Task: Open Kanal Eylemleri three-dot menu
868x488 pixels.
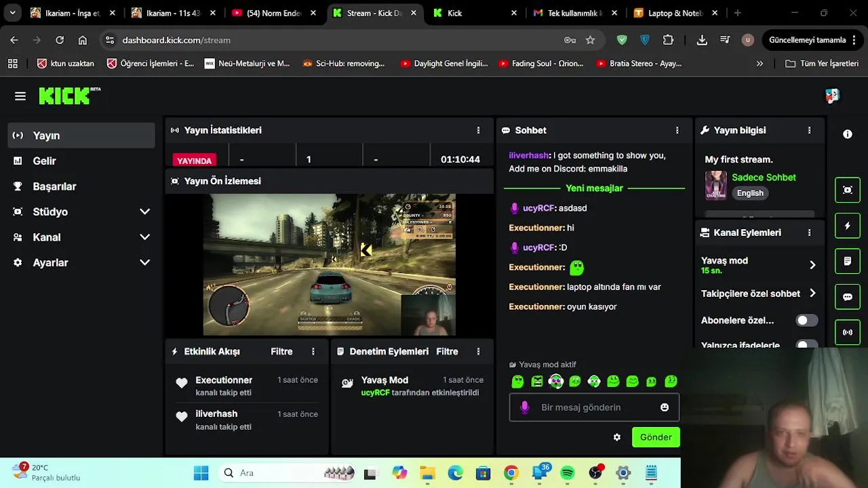Action: [x=809, y=232]
